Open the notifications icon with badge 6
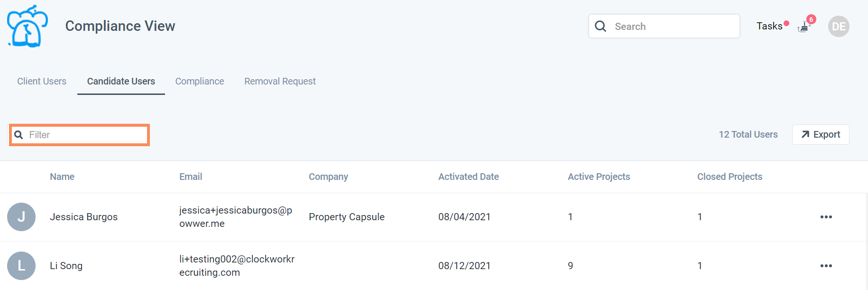This screenshot has width=868, height=290. [x=804, y=27]
